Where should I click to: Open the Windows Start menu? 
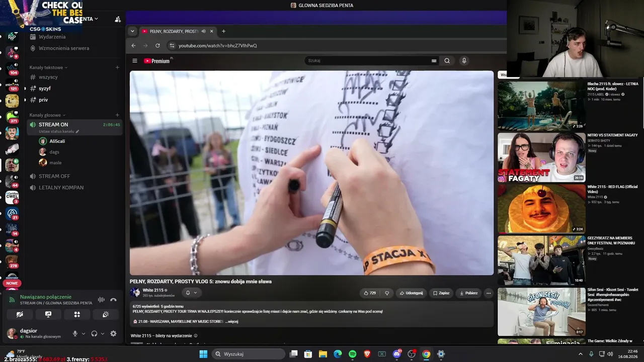pyautogui.click(x=203, y=354)
